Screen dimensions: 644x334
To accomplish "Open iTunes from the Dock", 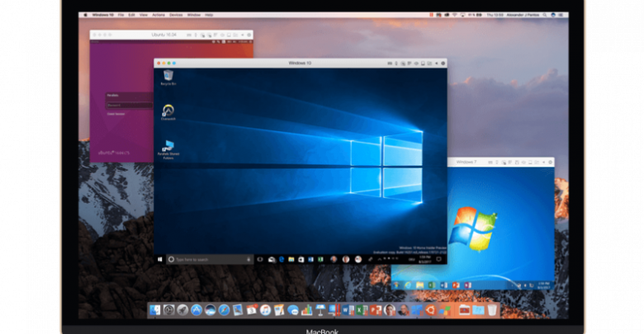I will (x=265, y=310).
